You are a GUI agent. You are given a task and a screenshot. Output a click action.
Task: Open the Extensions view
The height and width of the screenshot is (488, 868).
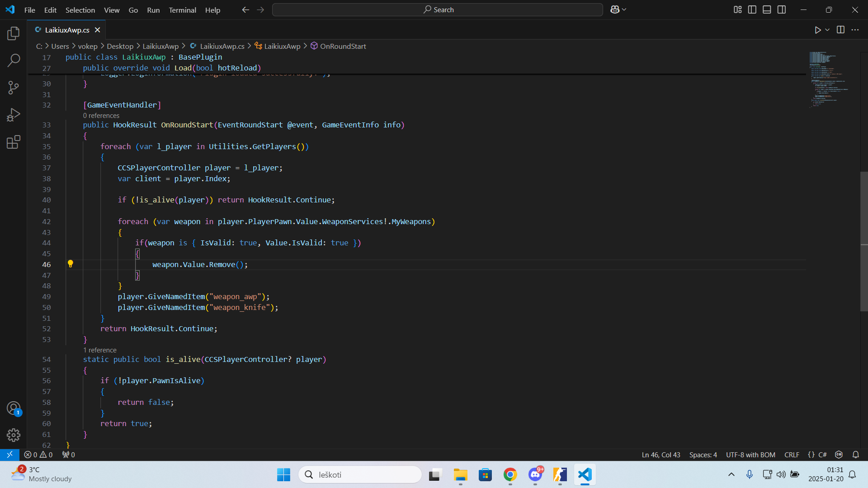(14, 142)
